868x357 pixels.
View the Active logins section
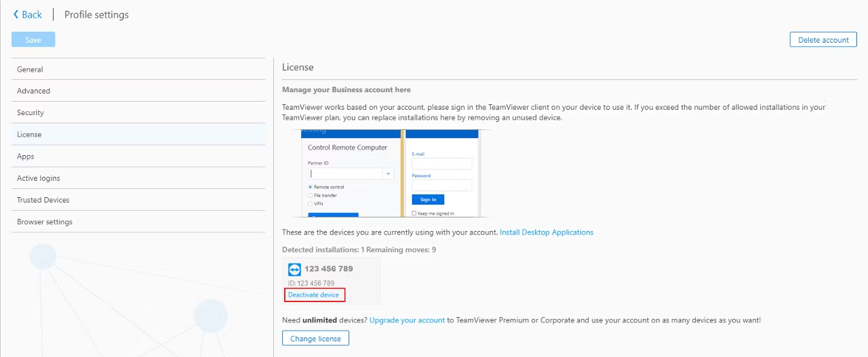[138, 178]
